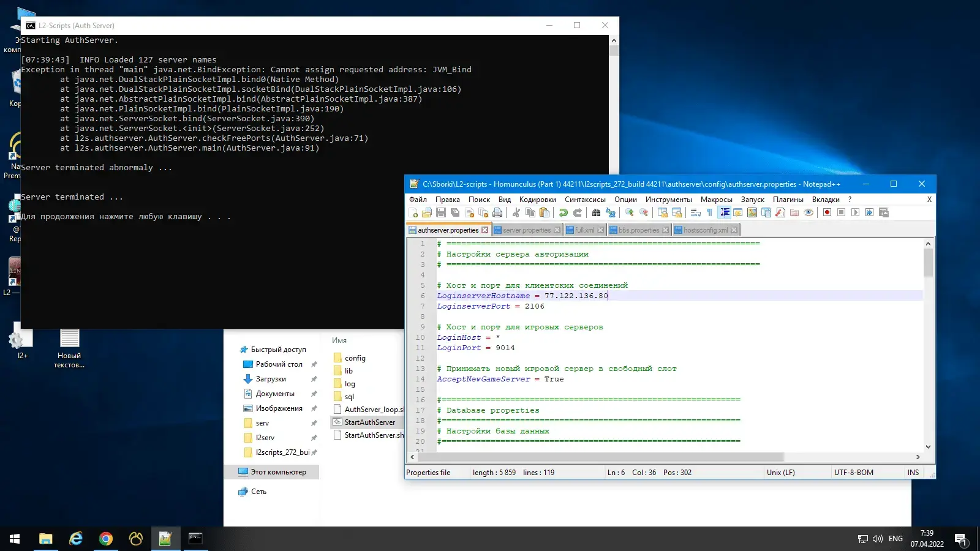
Task: Click the LoginserverHostname value 77.122.136.80
Action: [x=576, y=296]
